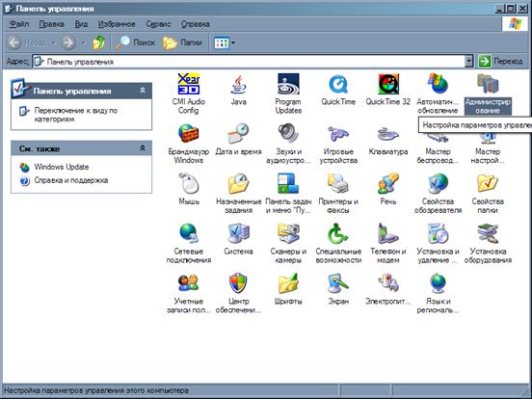The image size is (532, 399).
Task: Open the address bar dropdown arrow
Action: [469, 62]
